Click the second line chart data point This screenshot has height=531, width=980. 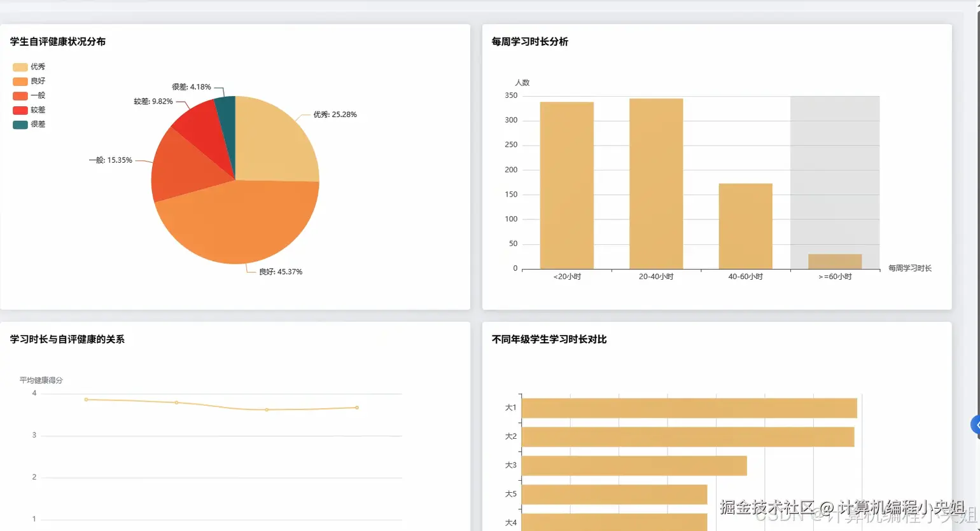pos(176,403)
